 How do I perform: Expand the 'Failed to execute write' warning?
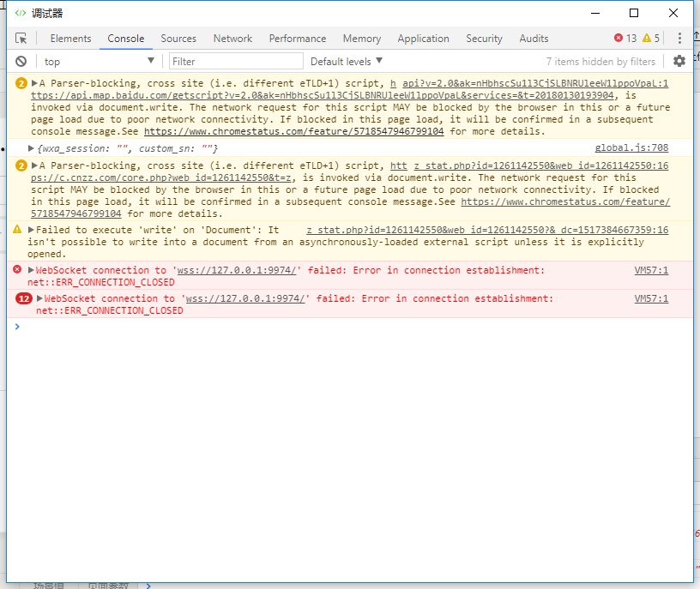coord(31,230)
